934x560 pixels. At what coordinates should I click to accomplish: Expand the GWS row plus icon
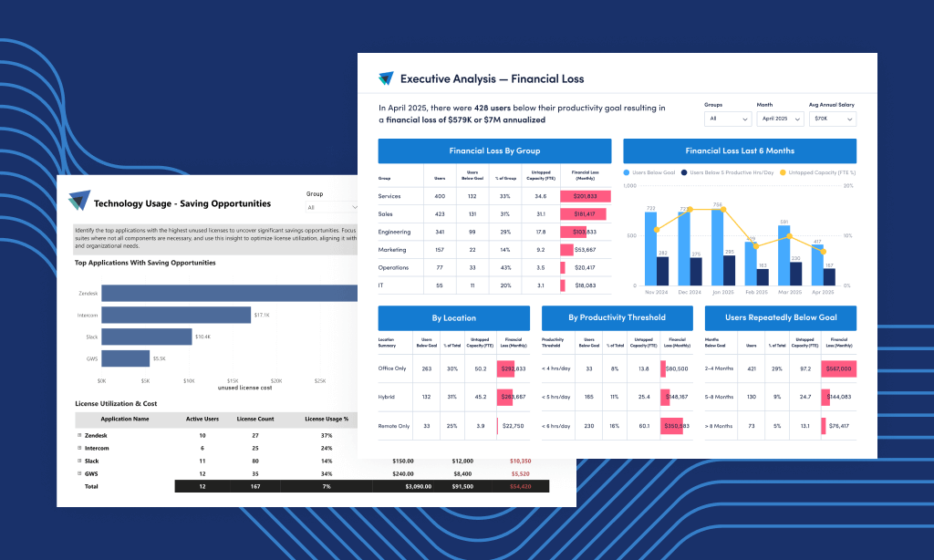tap(79, 473)
